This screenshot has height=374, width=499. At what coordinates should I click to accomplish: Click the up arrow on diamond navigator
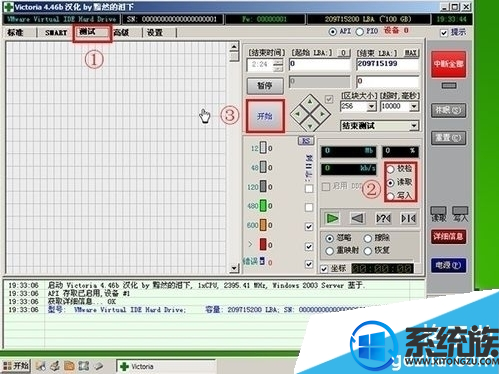pyautogui.click(x=310, y=101)
